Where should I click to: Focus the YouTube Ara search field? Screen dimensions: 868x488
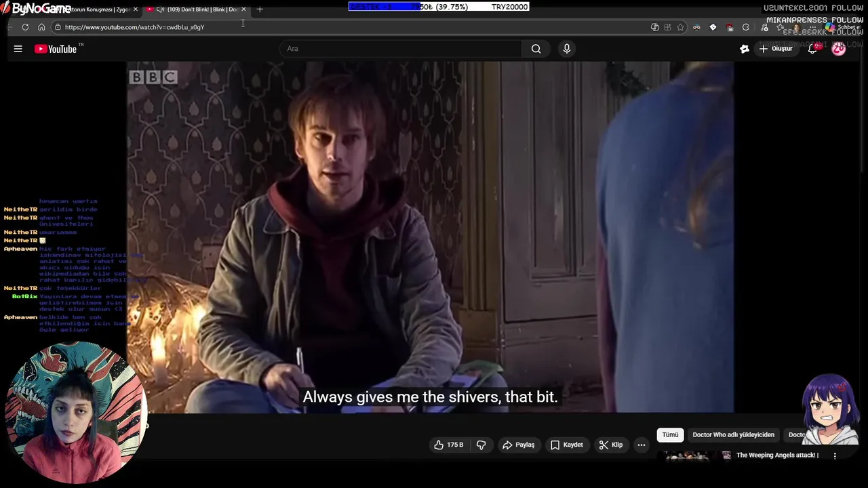pyautogui.click(x=401, y=49)
